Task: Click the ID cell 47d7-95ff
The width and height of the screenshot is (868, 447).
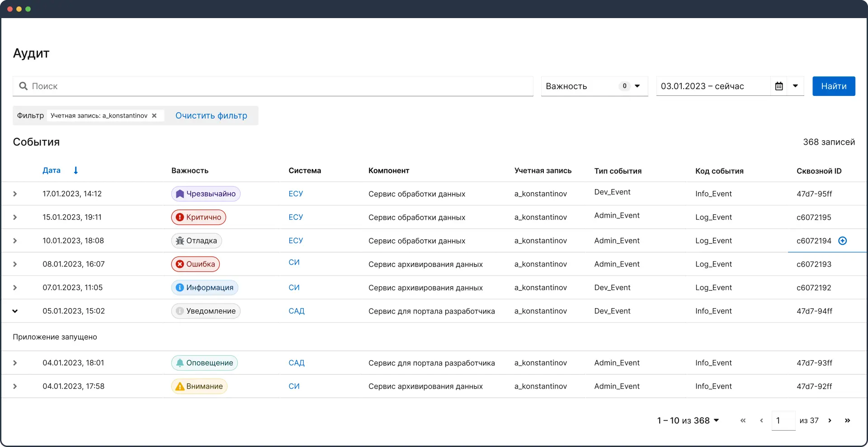Action: [x=814, y=194]
